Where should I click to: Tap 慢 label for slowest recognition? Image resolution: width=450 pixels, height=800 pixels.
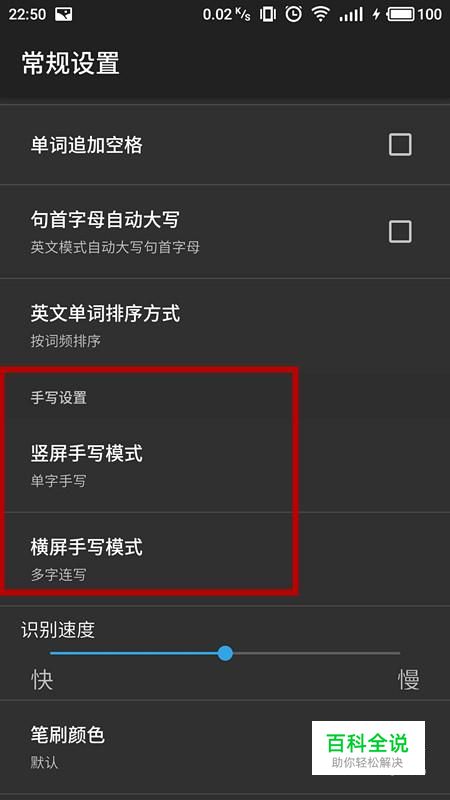409,680
